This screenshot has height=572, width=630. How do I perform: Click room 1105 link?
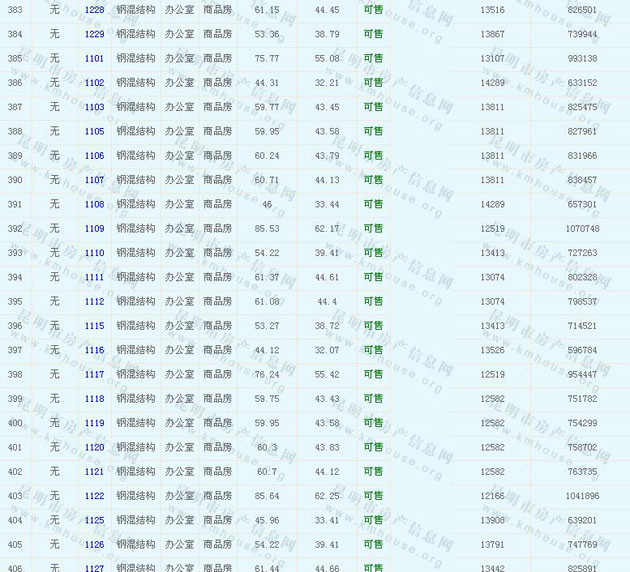94,132
